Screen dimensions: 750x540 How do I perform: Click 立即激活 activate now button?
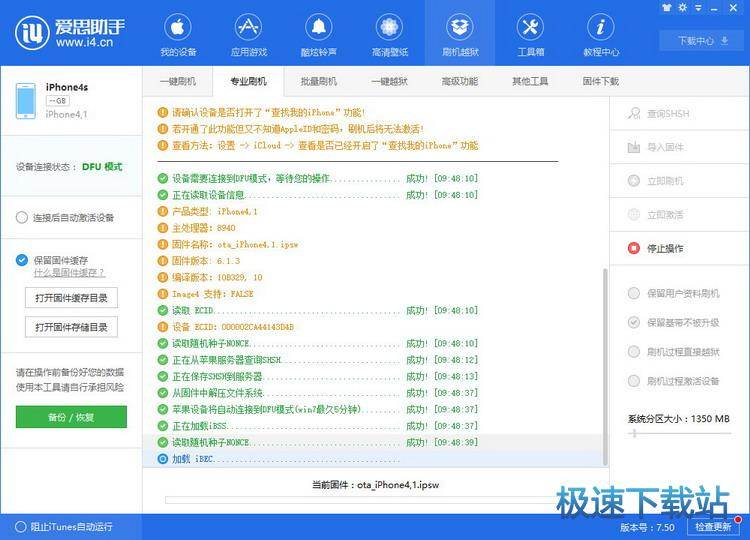(655, 214)
